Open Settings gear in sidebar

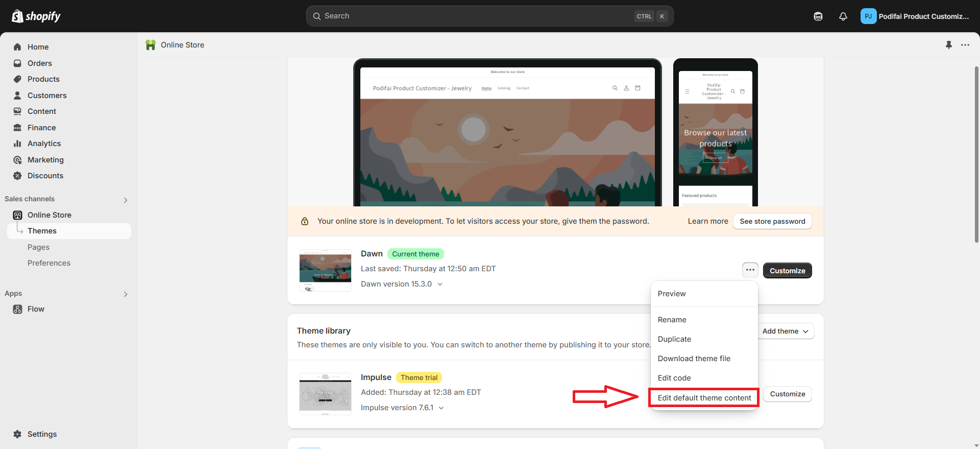point(17,434)
